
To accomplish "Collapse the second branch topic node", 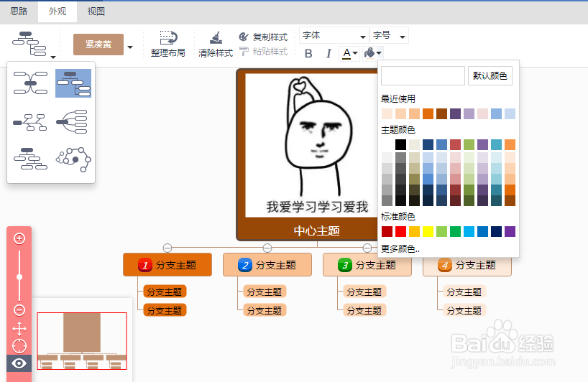I will tap(267, 248).
